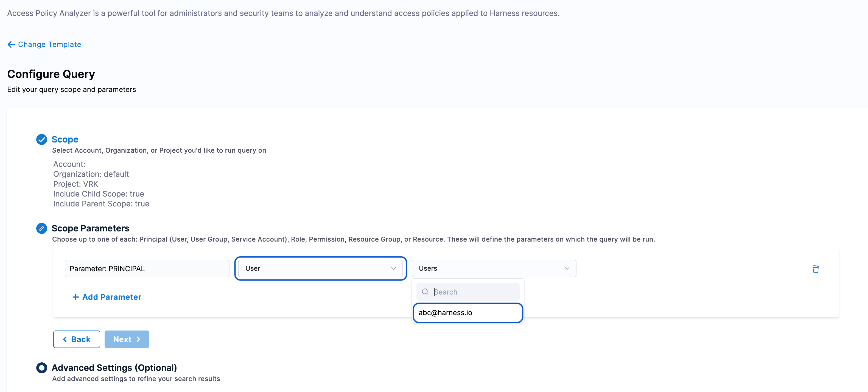The width and height of the screenshot is (868, 392).
Task: Click the back arrow beside Change Template
Action: click(x=11, y=44)
